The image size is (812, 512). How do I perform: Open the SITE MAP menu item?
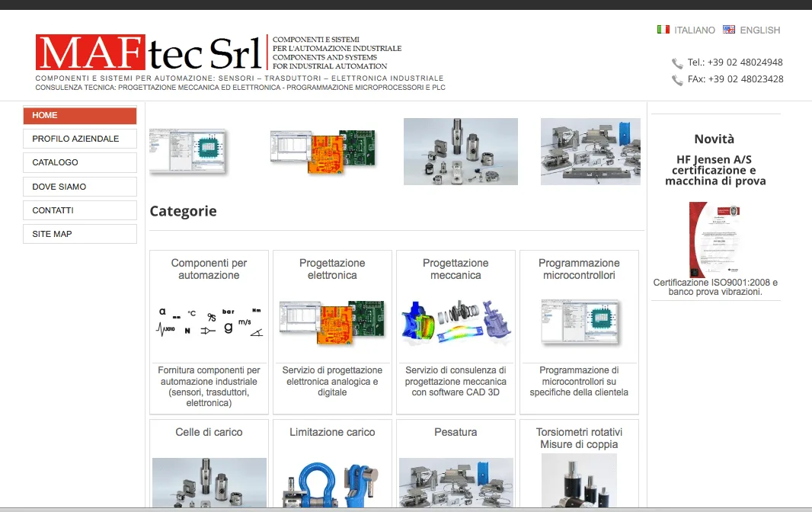[80, 234]
